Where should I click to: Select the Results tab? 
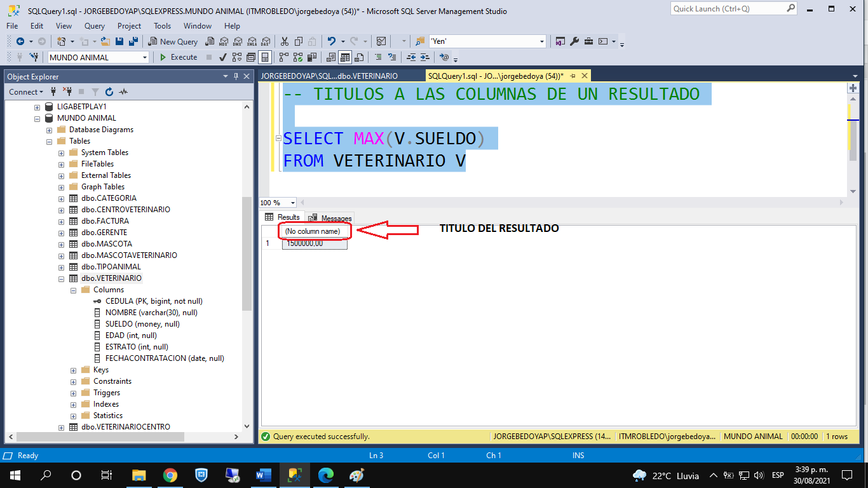tap(283, 217)
